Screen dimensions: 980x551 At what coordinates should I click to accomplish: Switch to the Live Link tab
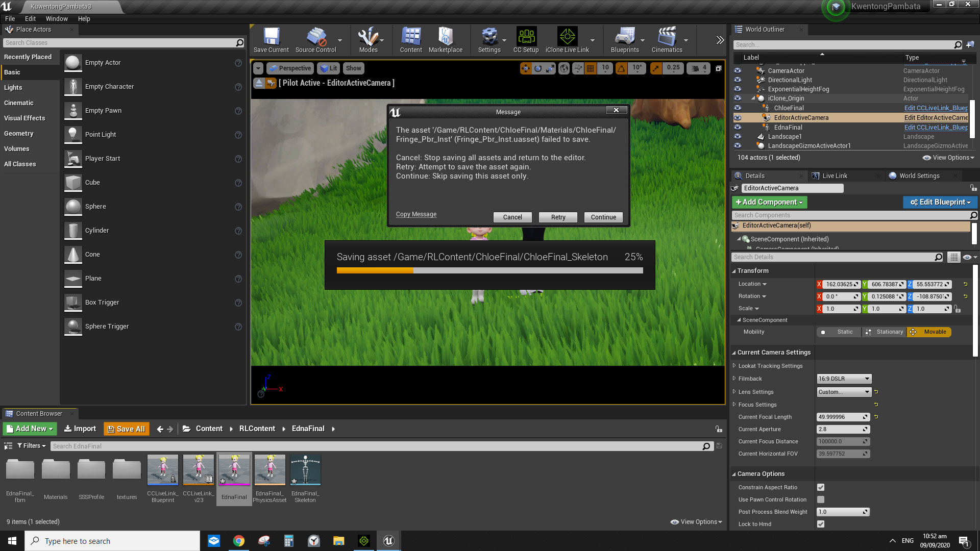(x=834, y=176)
